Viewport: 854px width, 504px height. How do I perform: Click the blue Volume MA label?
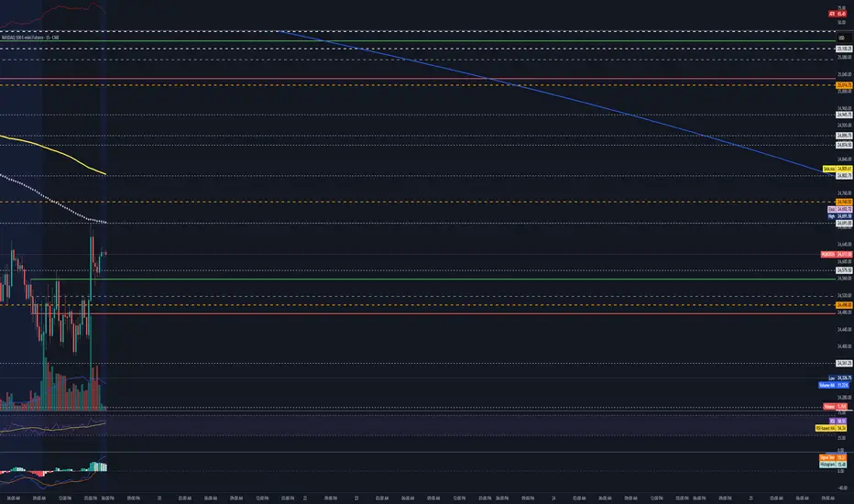[833, 385]
